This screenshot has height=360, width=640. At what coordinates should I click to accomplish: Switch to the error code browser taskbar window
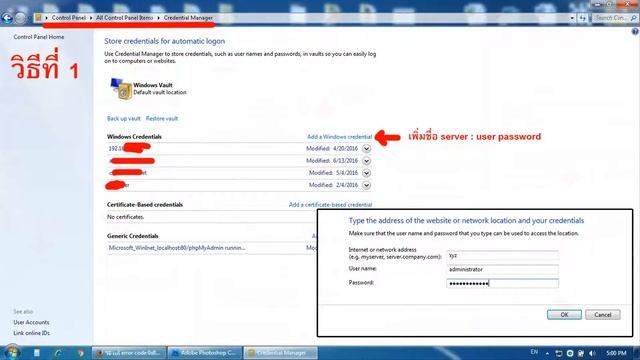pyautogui.click(x=129, y=353)
